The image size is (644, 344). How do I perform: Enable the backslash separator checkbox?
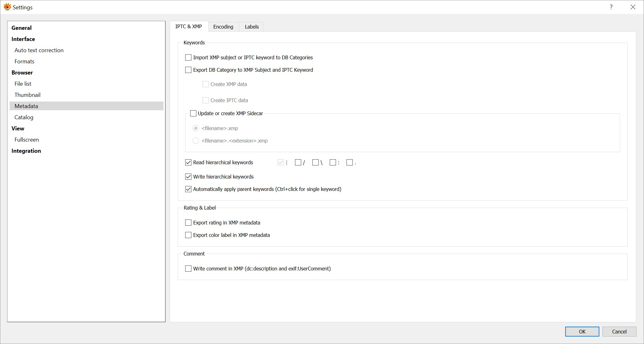tap(315, 162)
